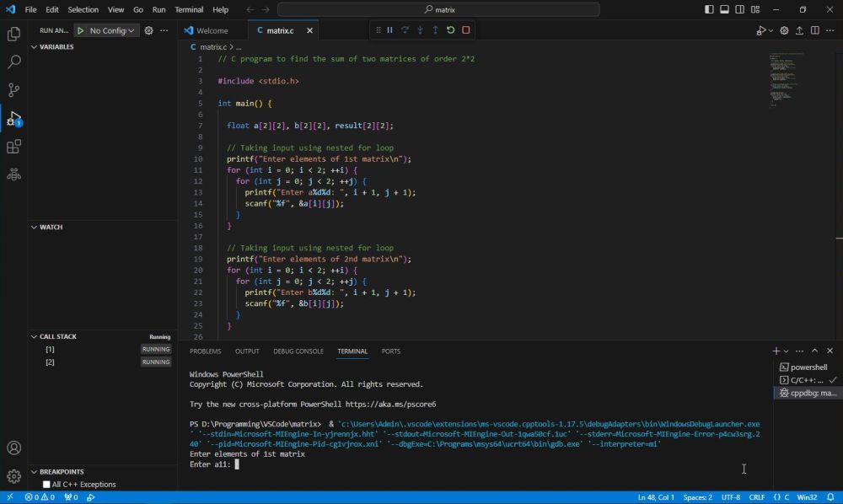Open the run button dropdown chevron in editor title
Viewport: 843px width, 504px height.
pos(771,30)
